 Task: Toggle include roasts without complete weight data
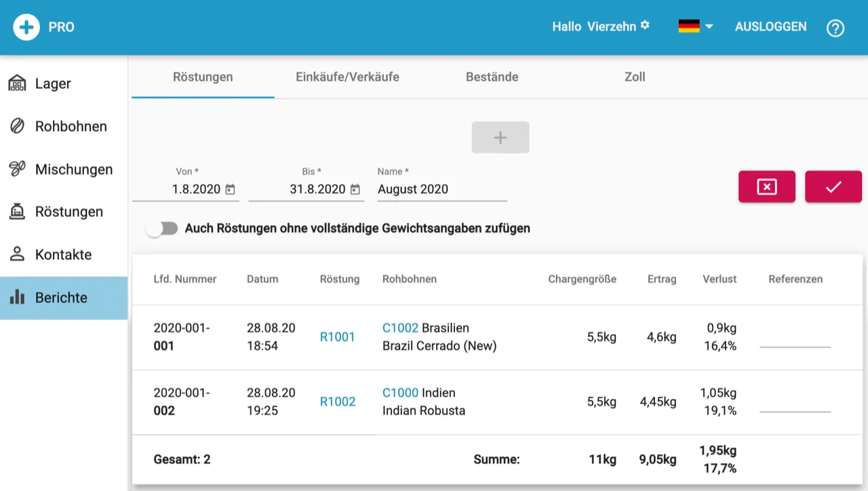[x=162, y=229]
